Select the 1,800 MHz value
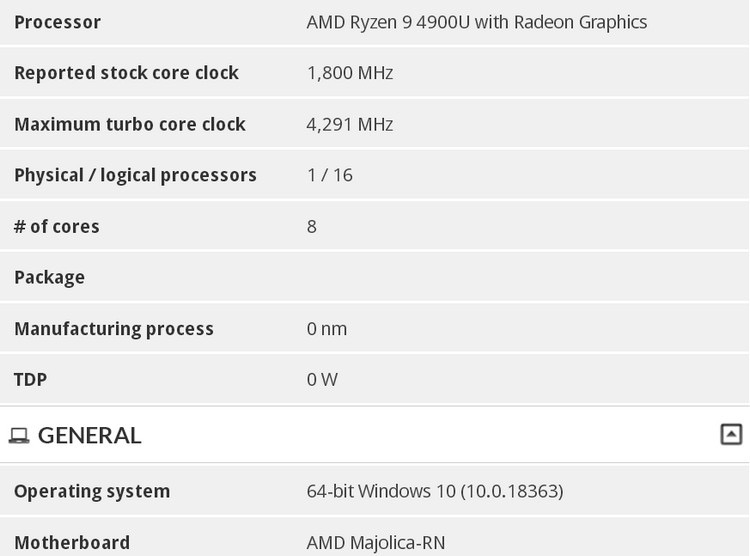The image size is (750, 556). point(349,73)
